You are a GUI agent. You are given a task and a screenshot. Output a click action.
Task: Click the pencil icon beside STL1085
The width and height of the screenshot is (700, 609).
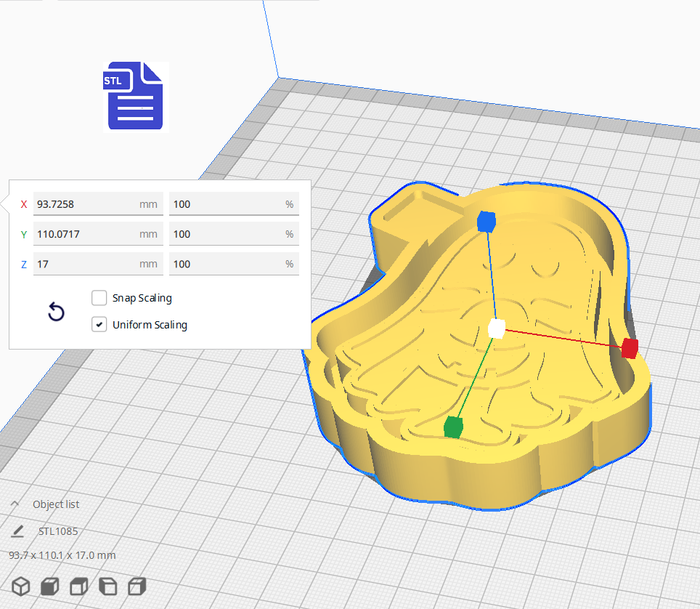(x=17, y=531)
